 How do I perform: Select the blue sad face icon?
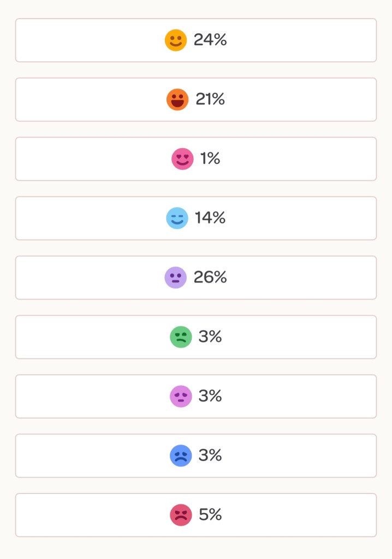click(x=181, y=456)
